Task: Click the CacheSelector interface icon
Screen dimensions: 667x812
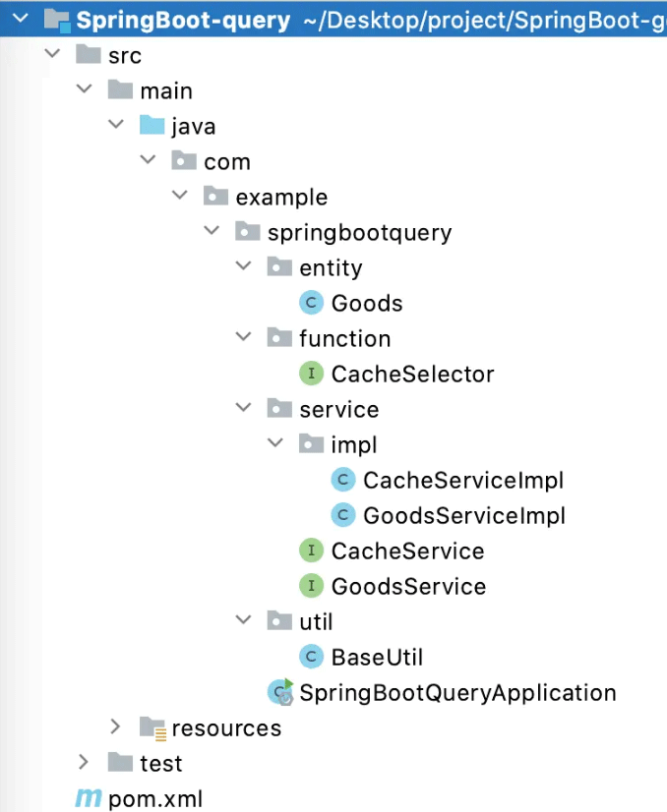Action: pyautogui.click(x=312, y=375)
